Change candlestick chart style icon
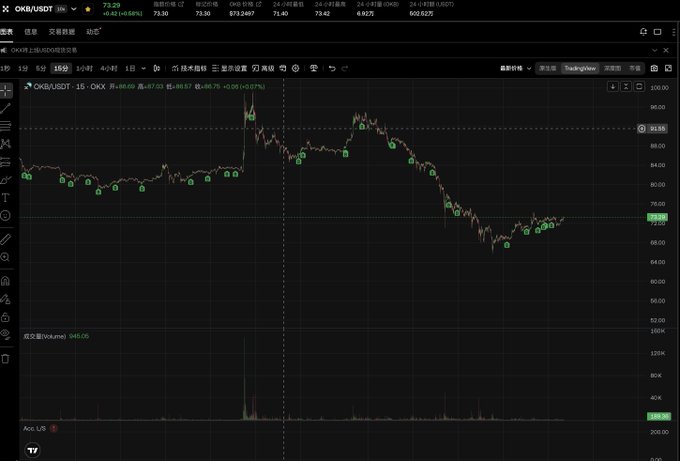This screenshot has height=461, width=680. point(157,69)
